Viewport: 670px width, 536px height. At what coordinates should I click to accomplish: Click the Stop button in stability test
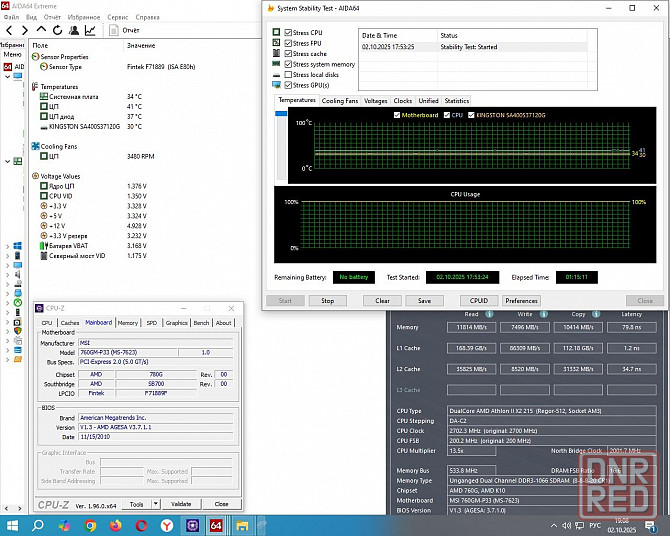[x=327, y=300]
